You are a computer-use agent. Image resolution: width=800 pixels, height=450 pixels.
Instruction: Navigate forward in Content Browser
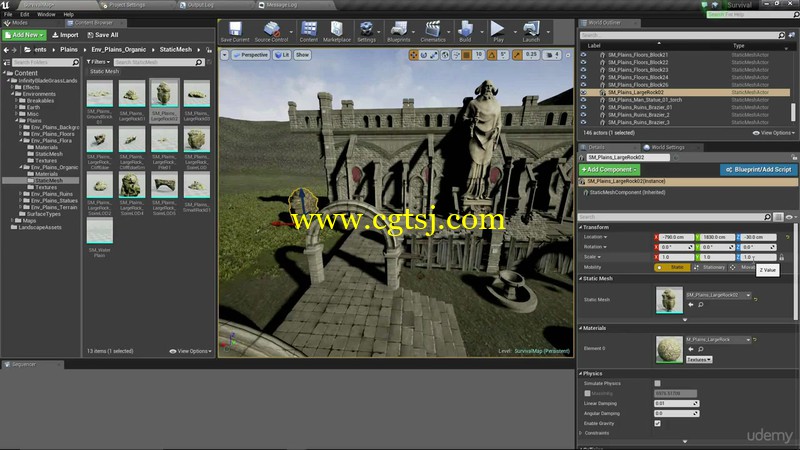tap(14, 50)
